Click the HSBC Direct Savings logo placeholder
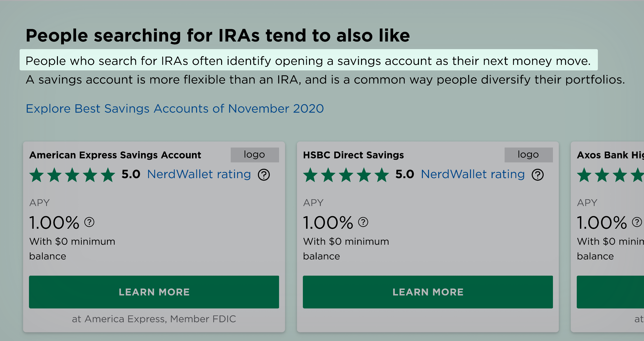 coord(528,155)
